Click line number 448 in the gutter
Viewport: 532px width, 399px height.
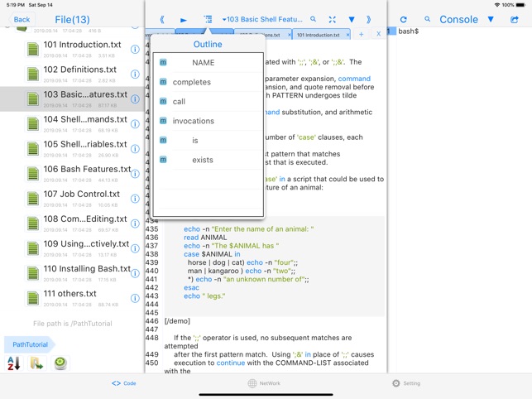(151, 338)
